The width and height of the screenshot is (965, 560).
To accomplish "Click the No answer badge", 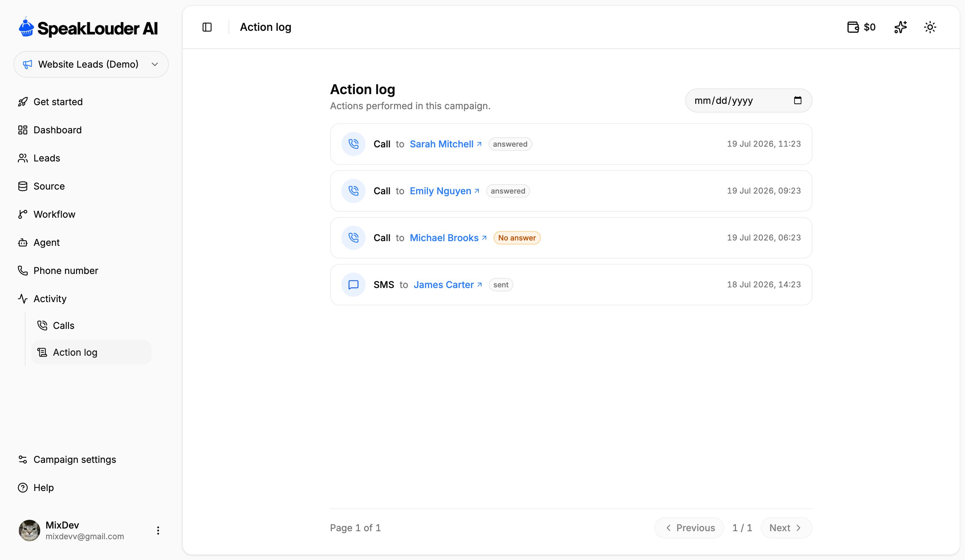I will [517, 238].
